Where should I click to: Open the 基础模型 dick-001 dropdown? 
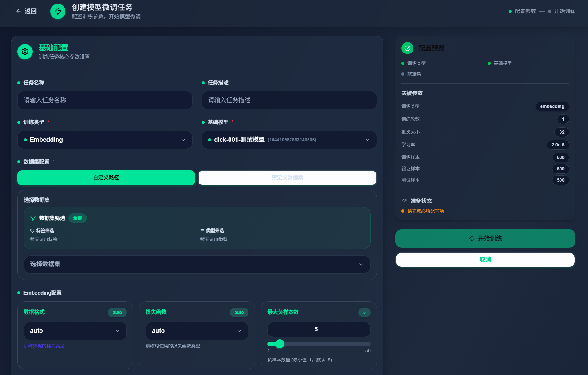click(x=288, y=140)
